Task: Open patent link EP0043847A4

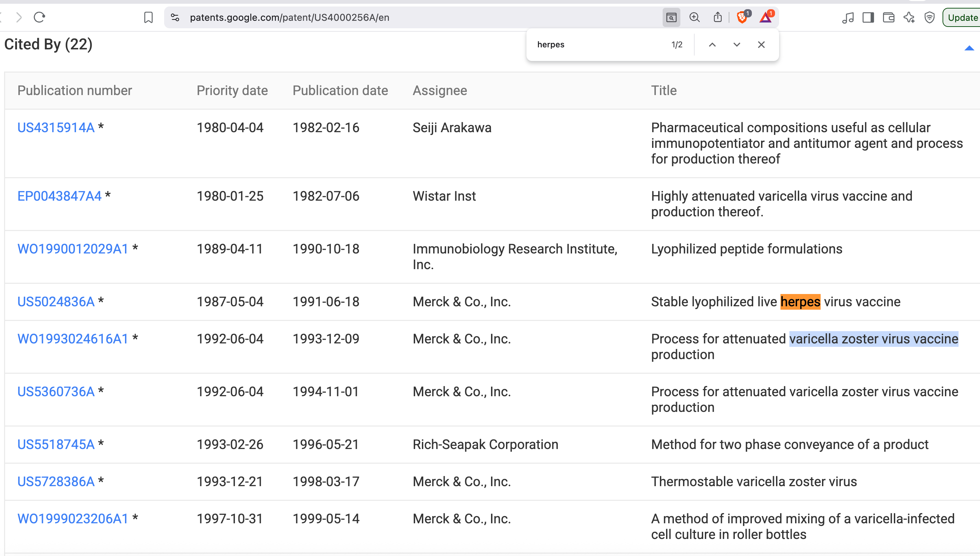Action: [x=59, y=196]
